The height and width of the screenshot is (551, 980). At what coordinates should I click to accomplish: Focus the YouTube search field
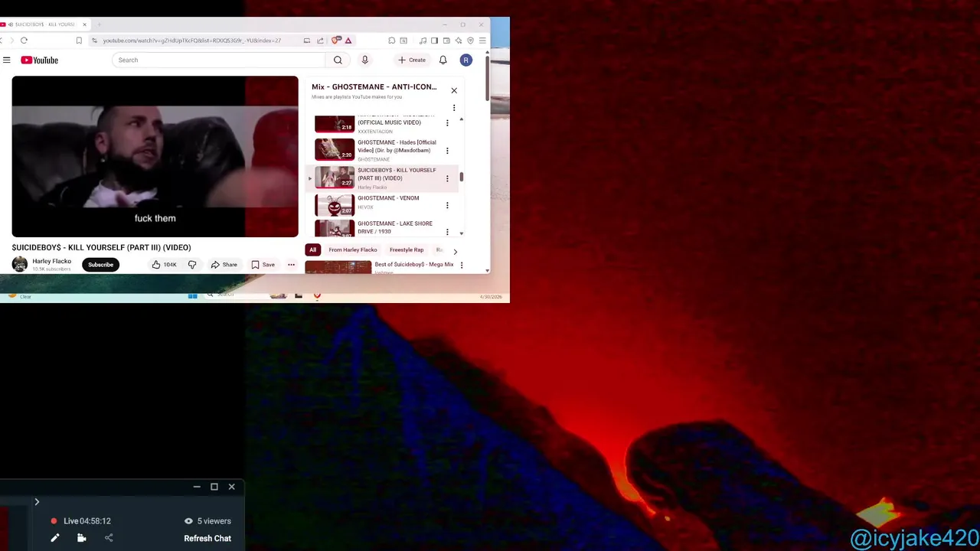point(219,60)
